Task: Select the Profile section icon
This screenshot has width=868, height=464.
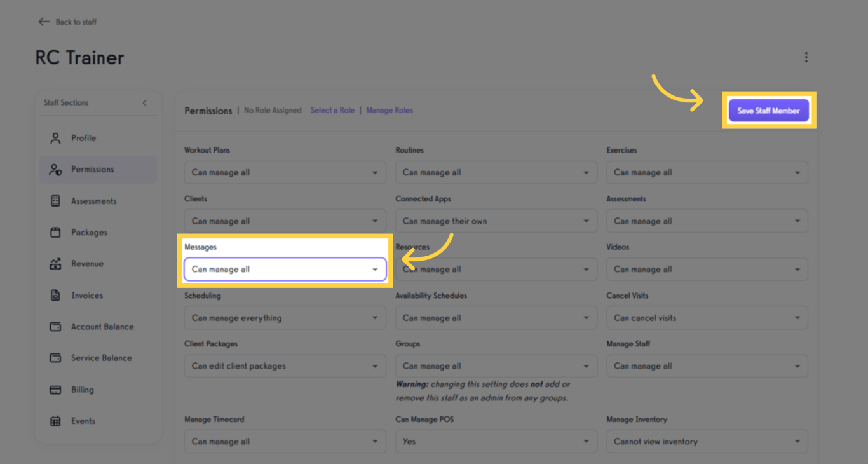Action: pyautogui.click(x=57, y=138)
